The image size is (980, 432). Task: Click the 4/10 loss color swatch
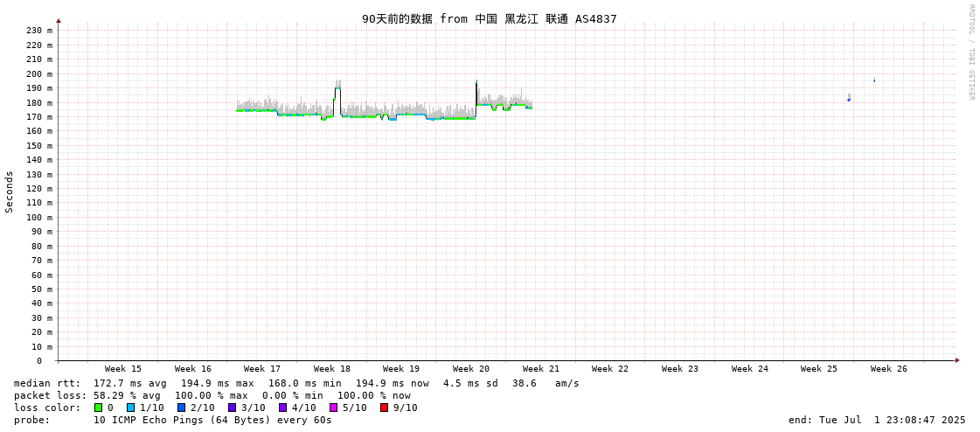282,408
